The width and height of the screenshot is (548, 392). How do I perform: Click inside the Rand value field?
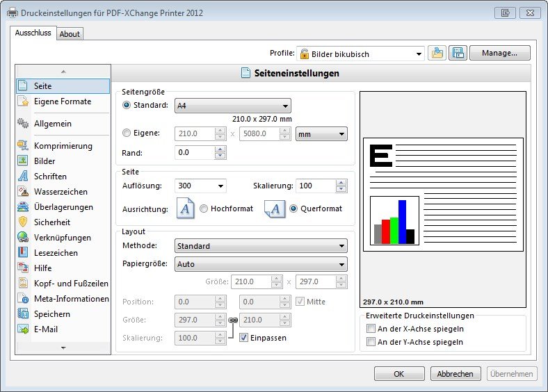194,152
